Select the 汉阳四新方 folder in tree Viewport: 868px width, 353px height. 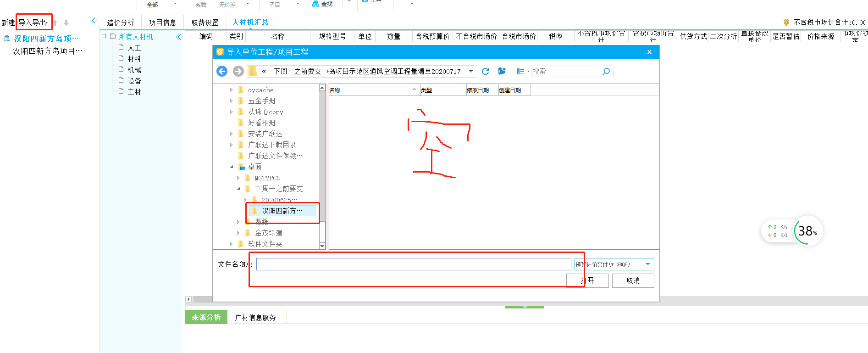(282, 211)
